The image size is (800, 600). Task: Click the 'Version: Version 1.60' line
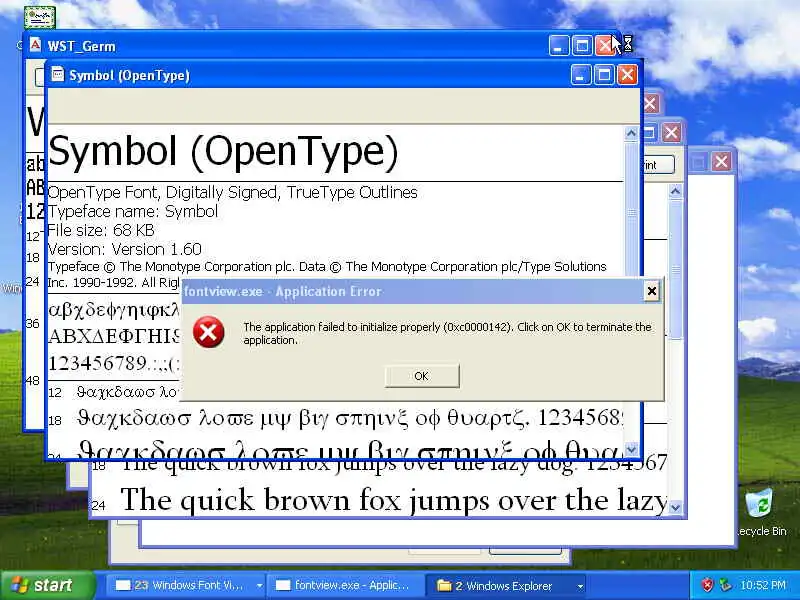tap(124, 249)
